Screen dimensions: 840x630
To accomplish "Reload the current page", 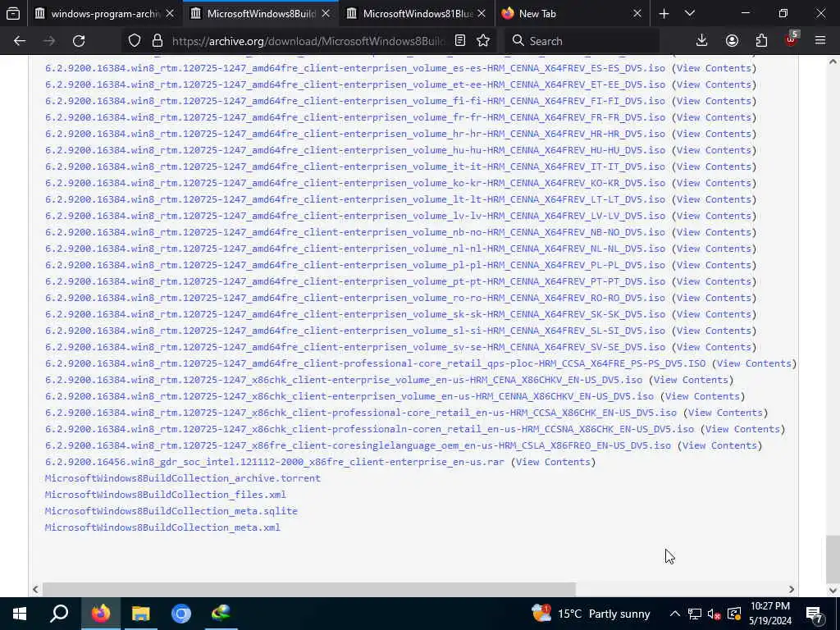I will pos(79,41).
